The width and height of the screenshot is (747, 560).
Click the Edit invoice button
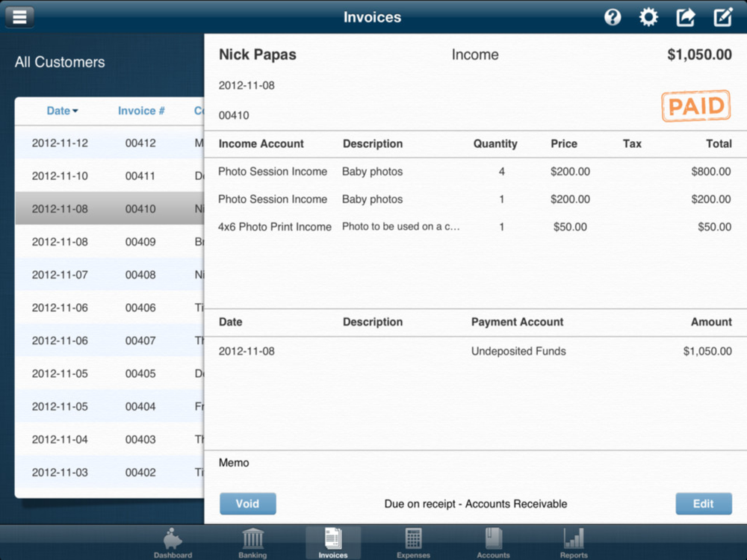tap(703, 504)
